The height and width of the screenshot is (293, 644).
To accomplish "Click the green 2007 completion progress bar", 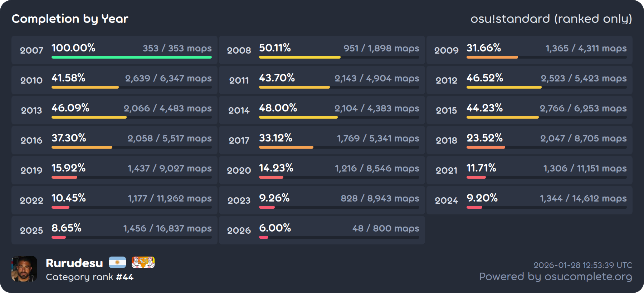I will tap(131, 57).
